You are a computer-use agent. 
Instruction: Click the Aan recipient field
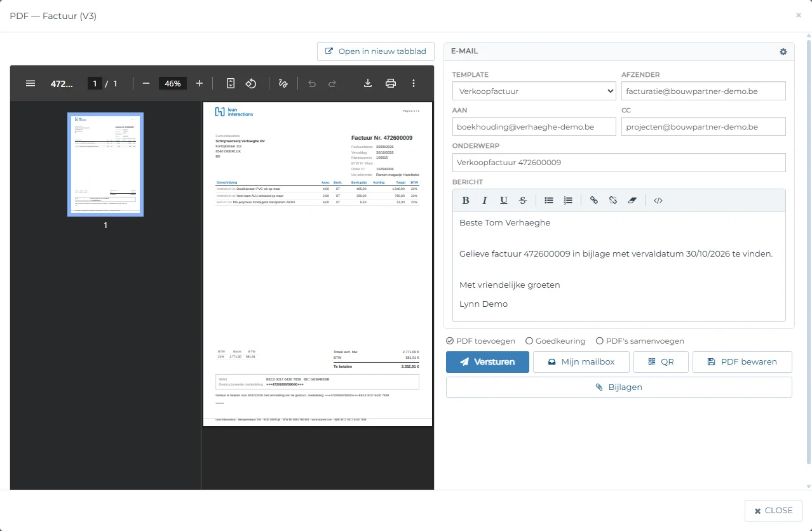[534, 126]
